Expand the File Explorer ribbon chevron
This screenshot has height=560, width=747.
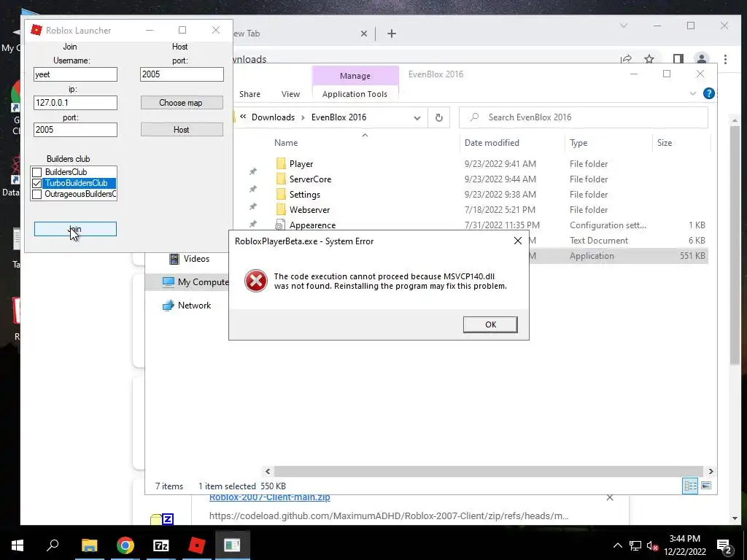point(693,94)
